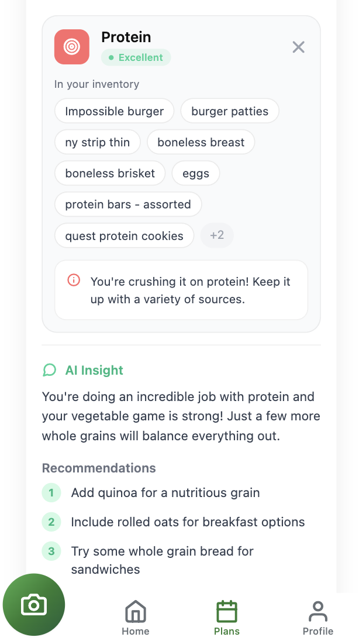Image resolution: width=359 pixels, height=644 pixels.
Task: Expand the +2 hidden inventory items
Action: (x=217, y=235)
